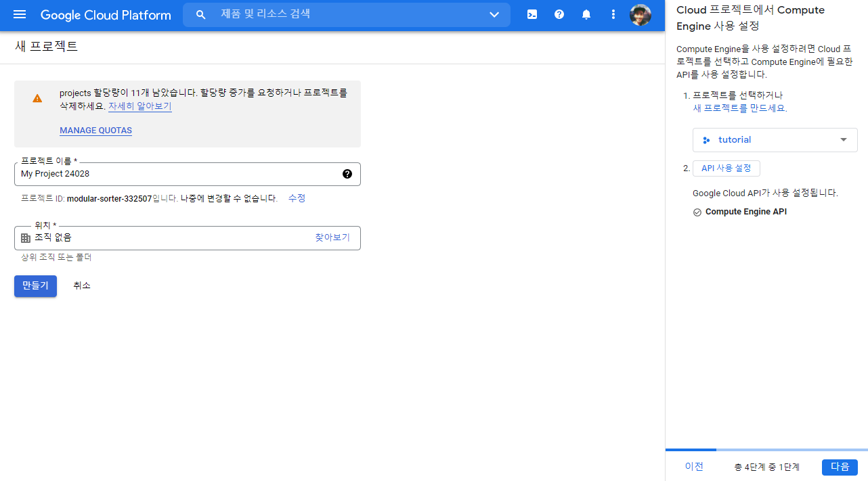The height and width of the screenshot is (481, 868).
Task: Edit the project name field My Project 24028
Action: (188, 174)
